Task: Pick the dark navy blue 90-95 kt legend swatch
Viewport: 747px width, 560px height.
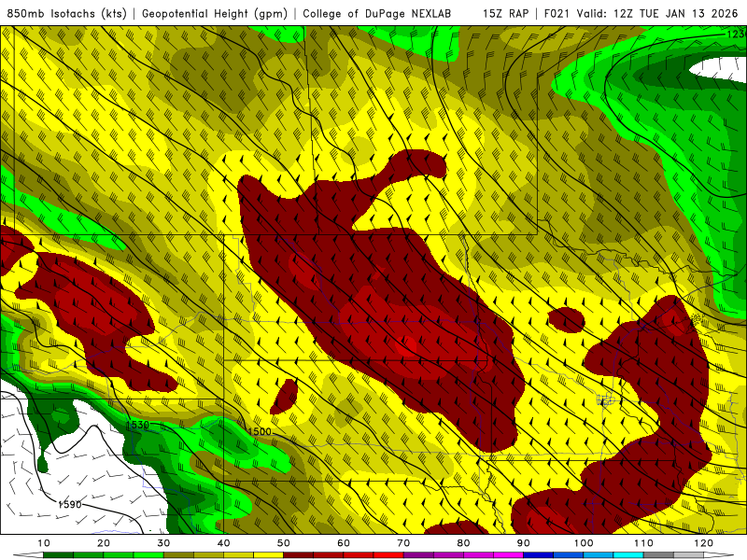Action: (x=539, y=555)
